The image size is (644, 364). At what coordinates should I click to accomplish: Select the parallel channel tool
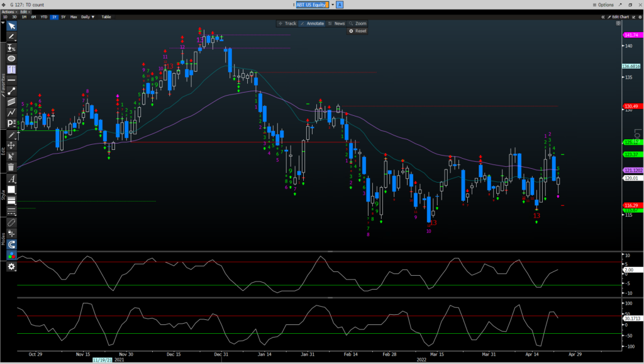point(11,101)
